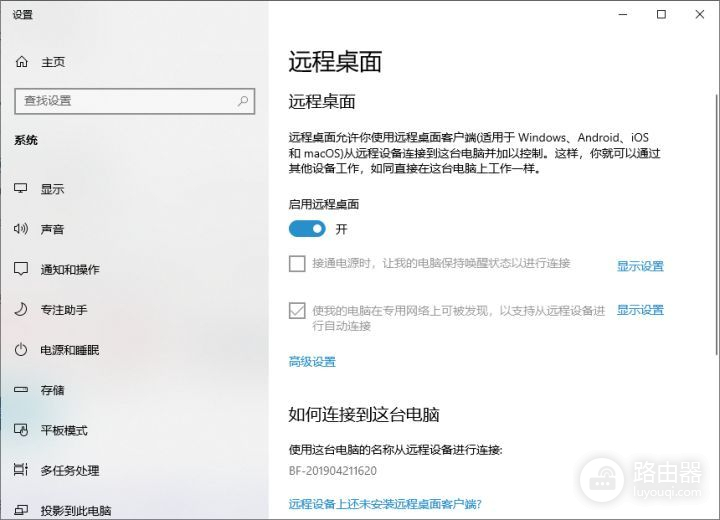Check the keep PC awake when plugged in box
Screen dimensions: 720x520
point(297,264)
